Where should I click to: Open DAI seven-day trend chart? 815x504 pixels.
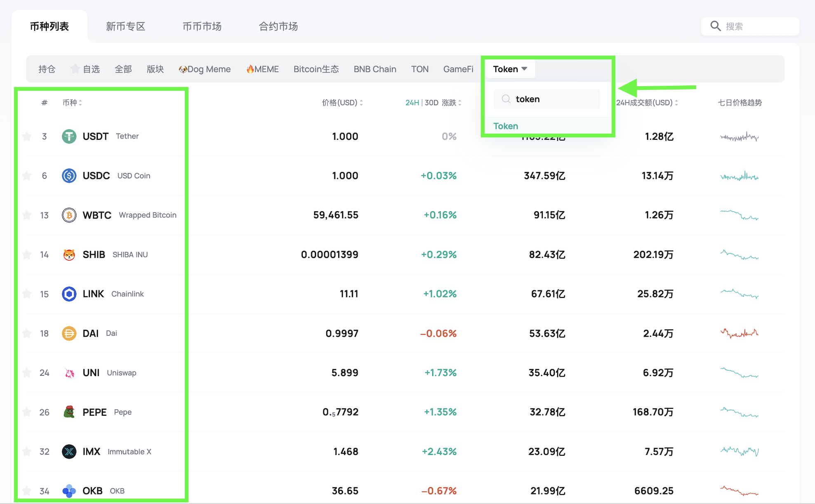click(740, 333)
